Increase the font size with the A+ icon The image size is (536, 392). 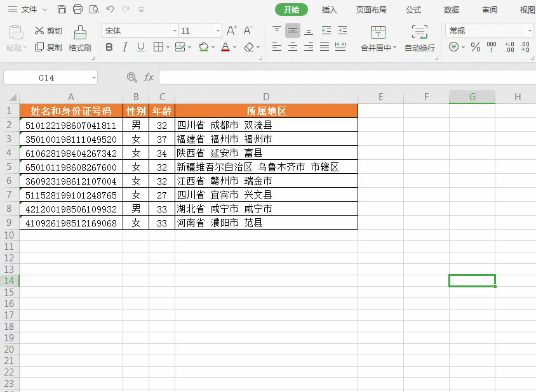tap(231, 30)
